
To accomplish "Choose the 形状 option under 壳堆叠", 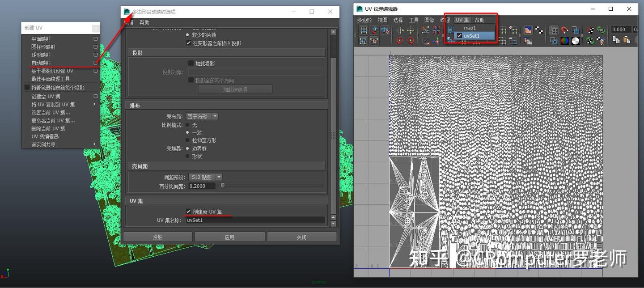I will [x=188, y=156].
